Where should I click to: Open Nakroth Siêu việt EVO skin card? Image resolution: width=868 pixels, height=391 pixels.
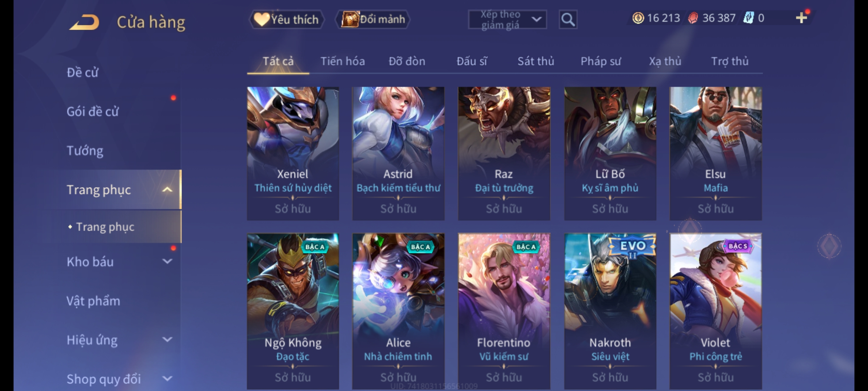[x=610, y=311]
